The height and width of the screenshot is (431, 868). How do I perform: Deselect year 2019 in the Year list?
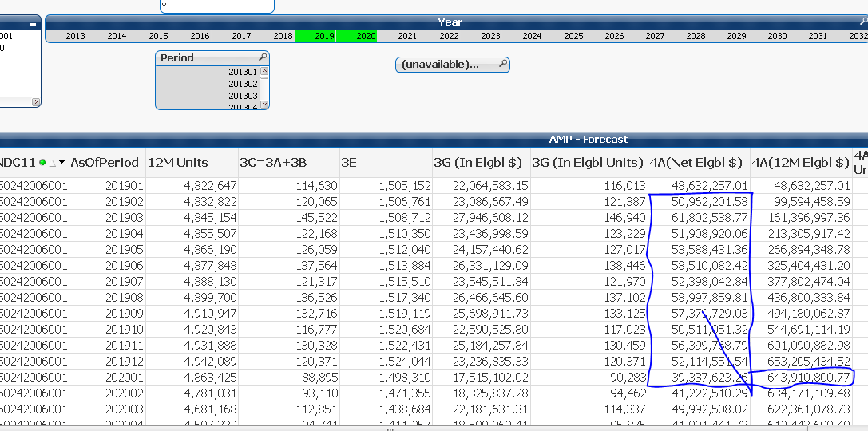click(x=324, y=36)
